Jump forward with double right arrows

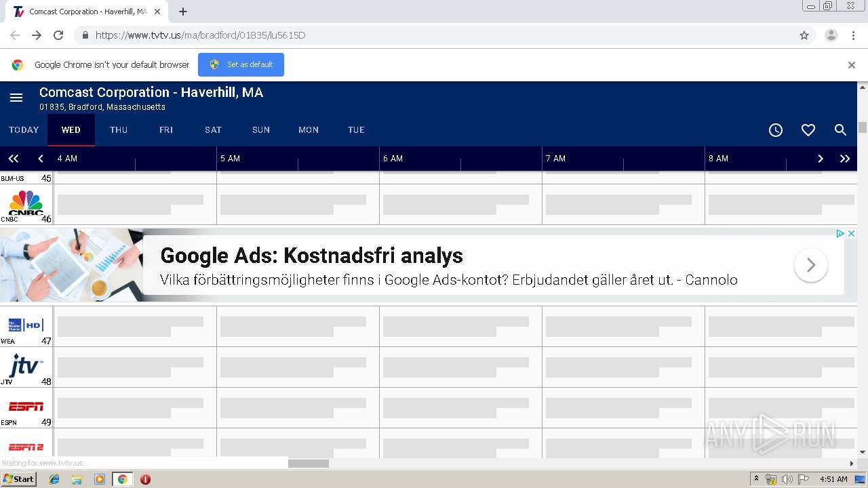tap(845, 159)
